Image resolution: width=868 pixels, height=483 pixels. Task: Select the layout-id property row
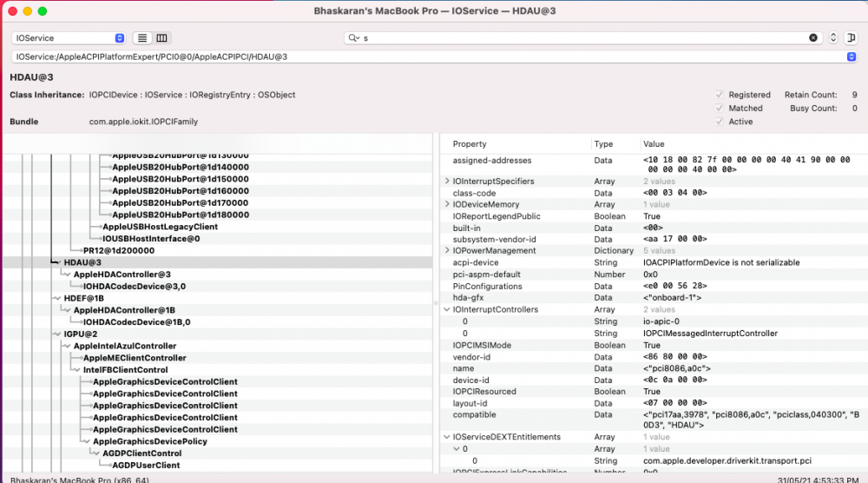(654, 403)
